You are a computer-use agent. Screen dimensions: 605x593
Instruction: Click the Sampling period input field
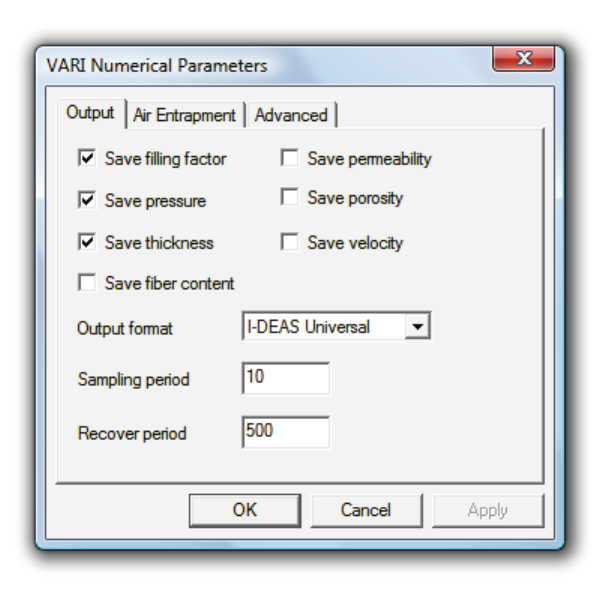[285, 379]
